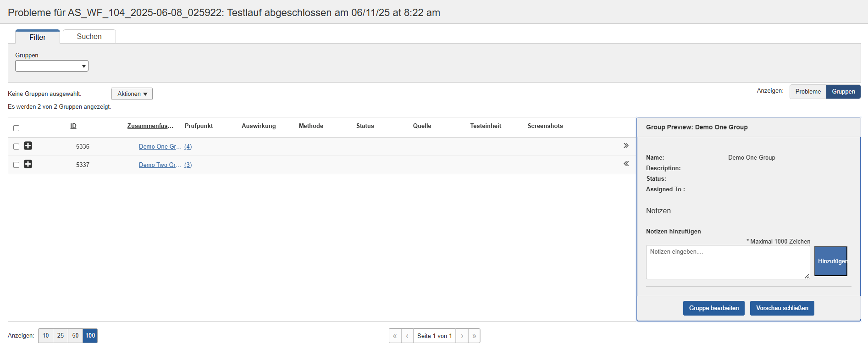Check the box for group 5336
Image resolution: width=868 pixels, height=344 pixels.
17,146
